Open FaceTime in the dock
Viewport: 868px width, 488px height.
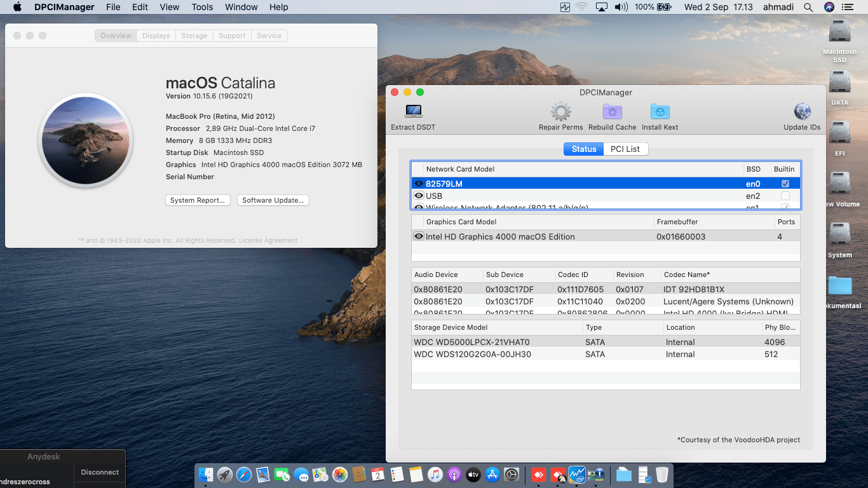click(x=282, y=475)
